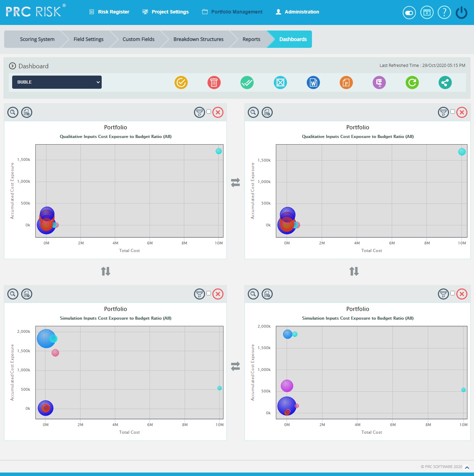Export the dashboard to PowerPoint
Screen dimensions: 474x476
346,83
